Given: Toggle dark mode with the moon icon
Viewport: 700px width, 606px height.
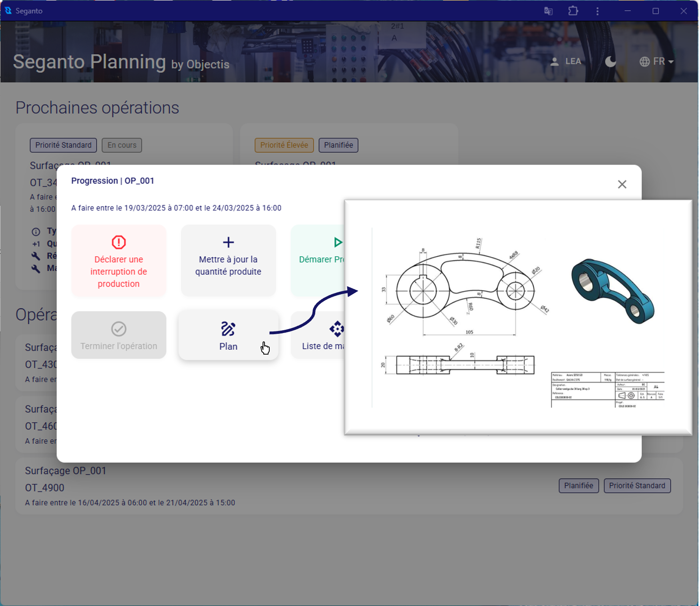Looking at the screenshot, I should [x=610, y=62].
